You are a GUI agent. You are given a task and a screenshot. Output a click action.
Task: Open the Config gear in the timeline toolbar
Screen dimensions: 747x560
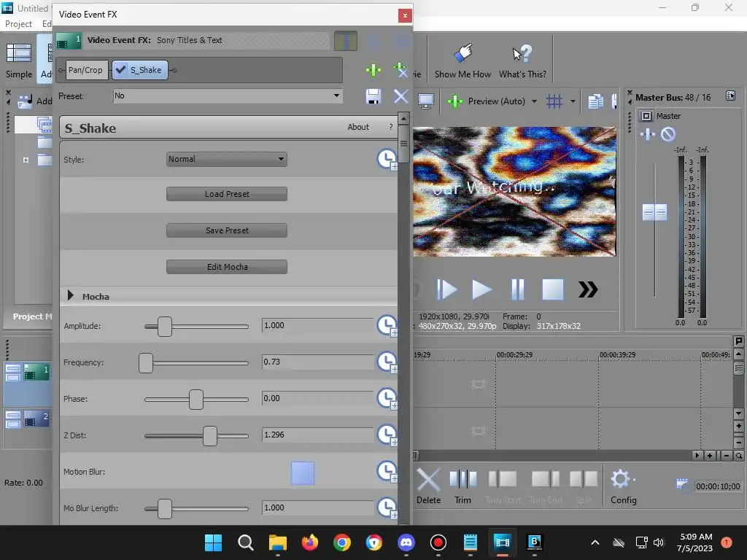[623, 486]
